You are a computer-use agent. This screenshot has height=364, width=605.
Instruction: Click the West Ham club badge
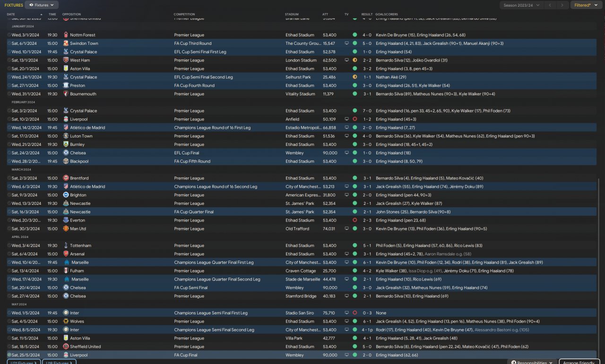tap(66, 60)
